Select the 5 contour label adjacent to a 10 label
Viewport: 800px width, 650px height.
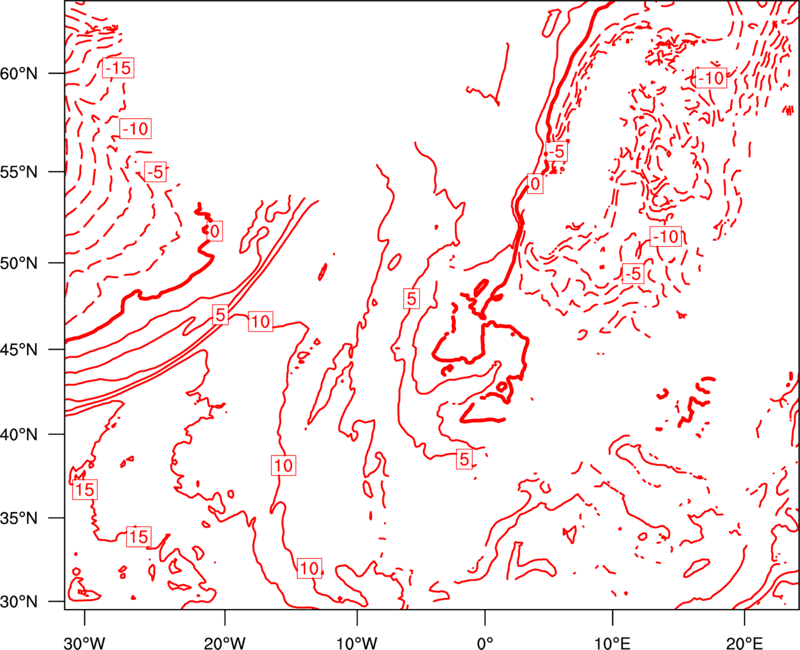(220, 315)
